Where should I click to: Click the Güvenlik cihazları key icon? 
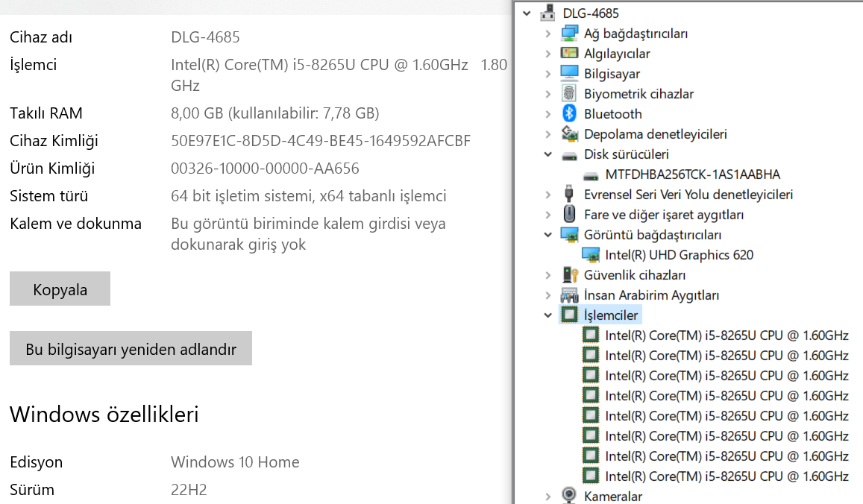[569, 275]
